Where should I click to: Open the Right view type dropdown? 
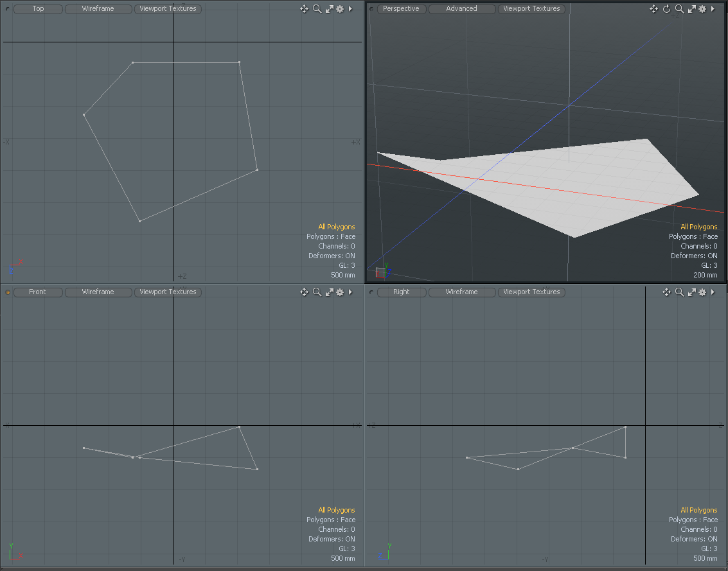click(401, 292)
